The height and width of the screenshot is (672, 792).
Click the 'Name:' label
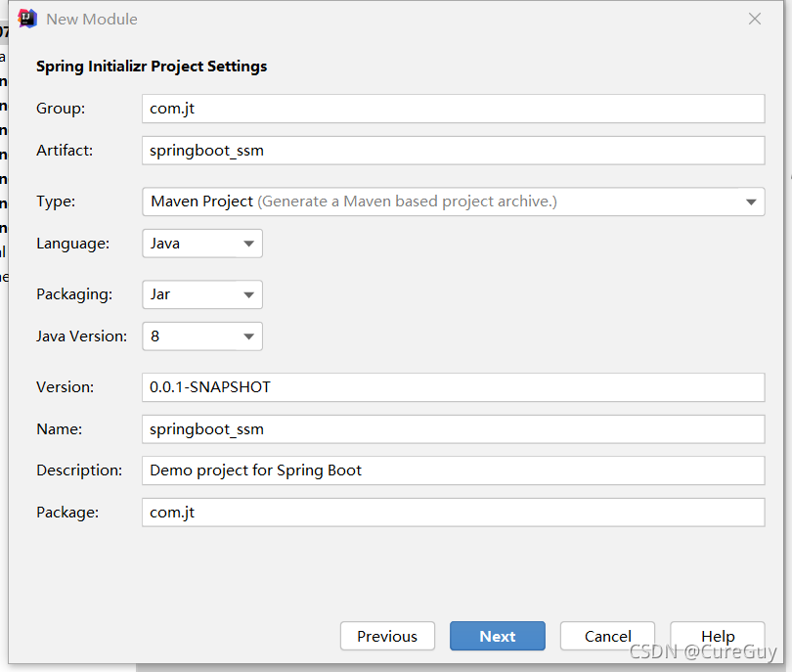(59, 429)
